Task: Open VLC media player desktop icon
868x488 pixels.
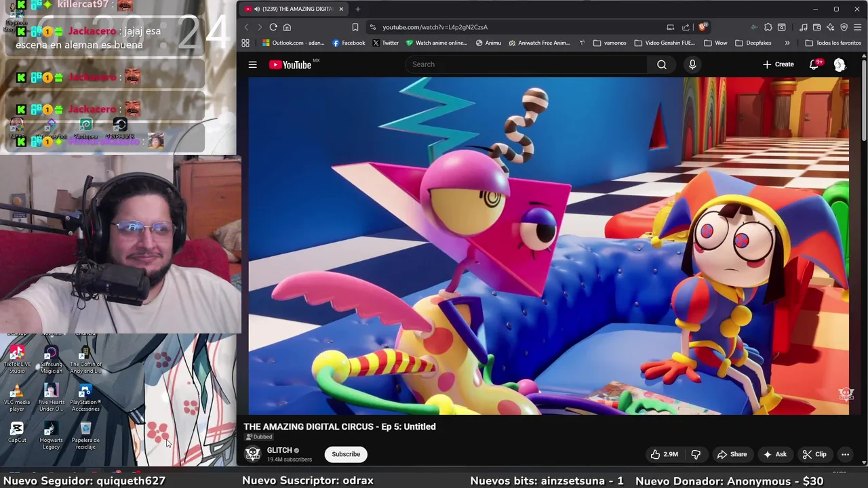Action: click(17, 398)
